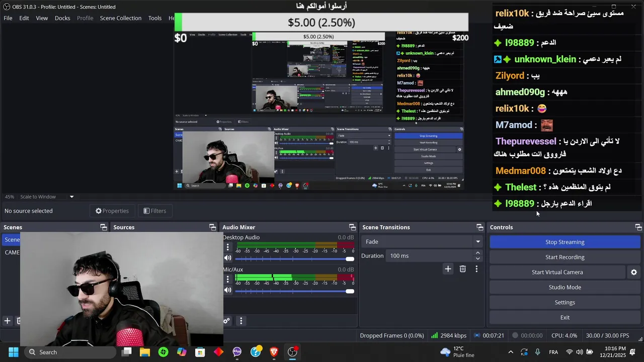Open the Scene Collection menu

(x=121, y=18)
